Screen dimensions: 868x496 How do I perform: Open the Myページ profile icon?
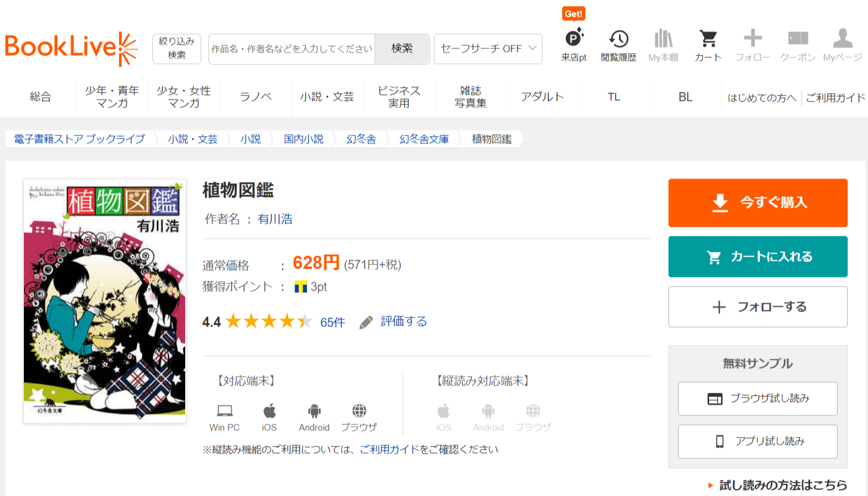(842, 39)
